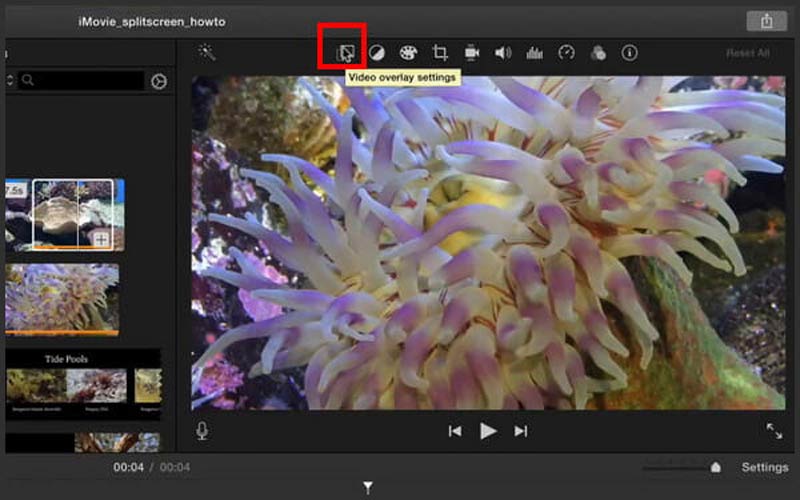Click the round icon beside search
The image size is (800, 500).
point(159,81)
